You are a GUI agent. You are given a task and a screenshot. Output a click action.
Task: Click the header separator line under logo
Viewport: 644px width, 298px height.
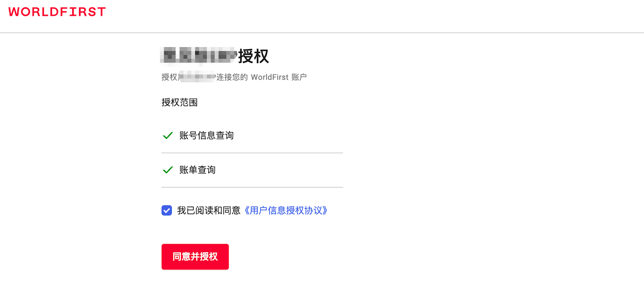pyautogui.click(x=322, y=33)
